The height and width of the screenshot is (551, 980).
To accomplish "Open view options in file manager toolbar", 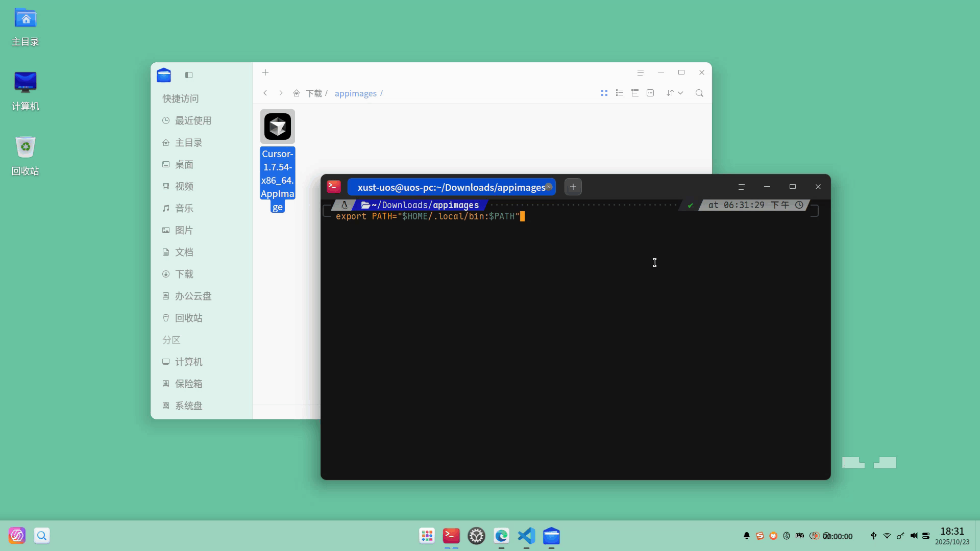I will tap(650, 93).
